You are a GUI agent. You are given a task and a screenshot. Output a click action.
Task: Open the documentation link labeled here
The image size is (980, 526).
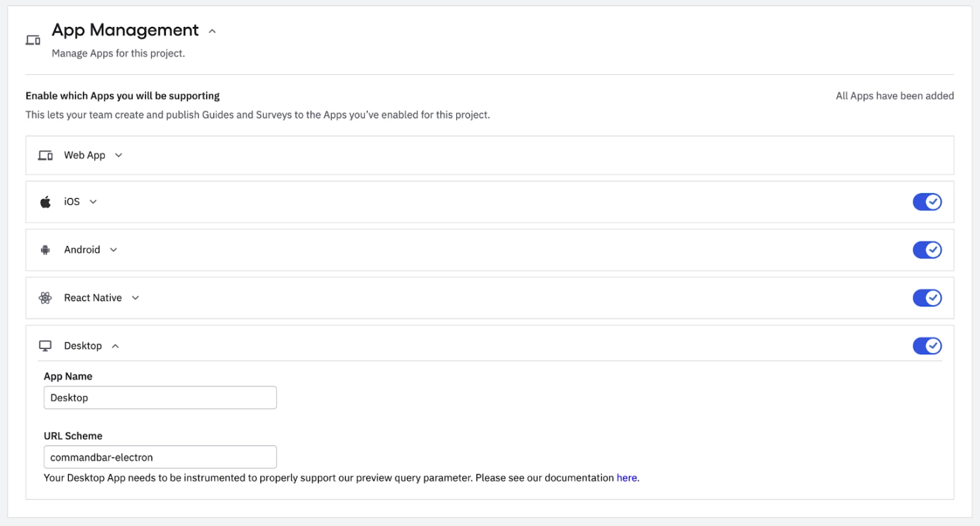tap(627, 478)
